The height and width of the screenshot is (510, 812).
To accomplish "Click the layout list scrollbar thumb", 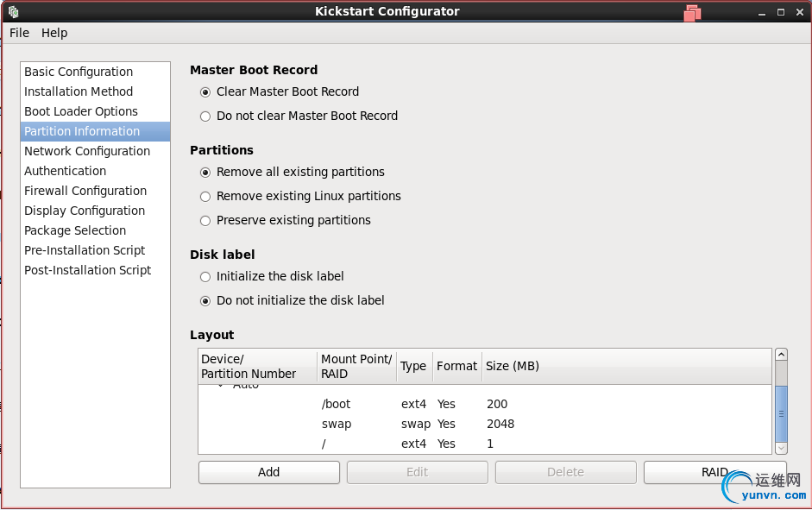I will (x=781, y=413).
